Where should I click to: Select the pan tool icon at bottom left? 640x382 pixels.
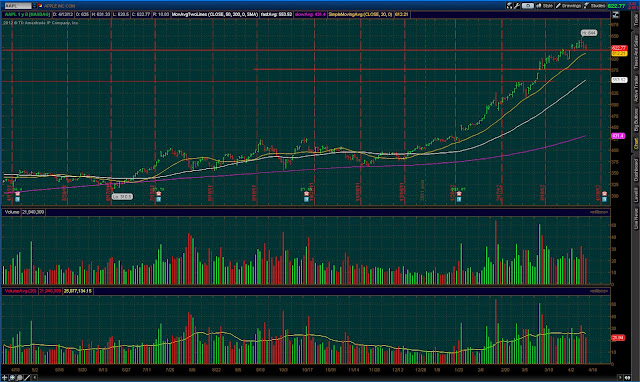point(12,378)
